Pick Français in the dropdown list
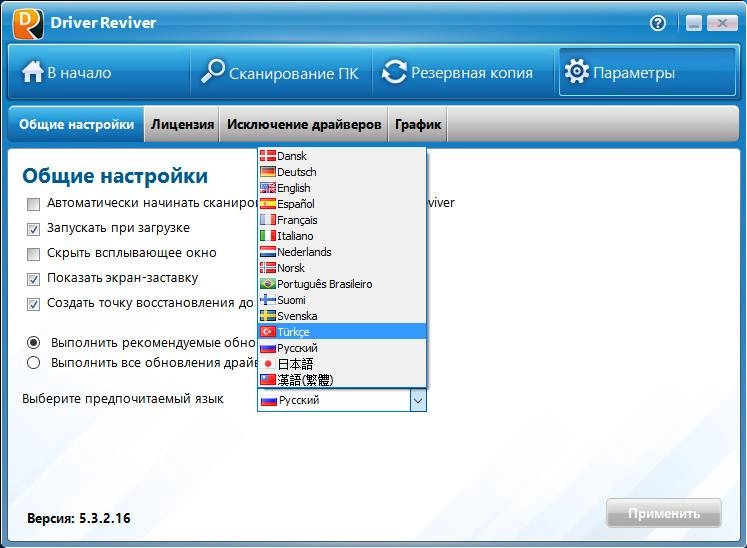747x548 pixels. click(342, 220)
